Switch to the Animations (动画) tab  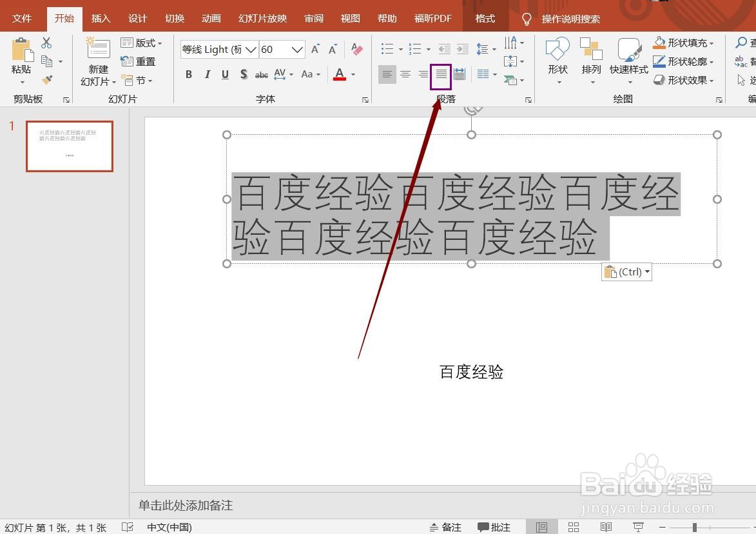(211, 19)
